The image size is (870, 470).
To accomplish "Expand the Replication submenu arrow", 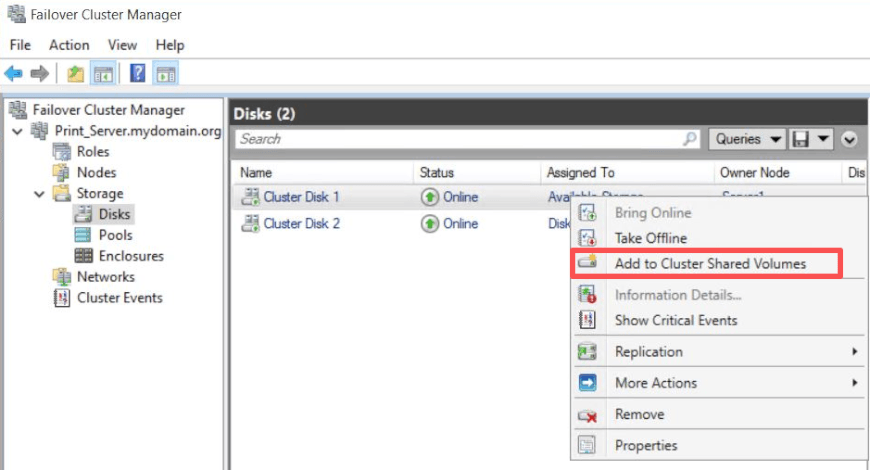I will click(x=854, y=352).
